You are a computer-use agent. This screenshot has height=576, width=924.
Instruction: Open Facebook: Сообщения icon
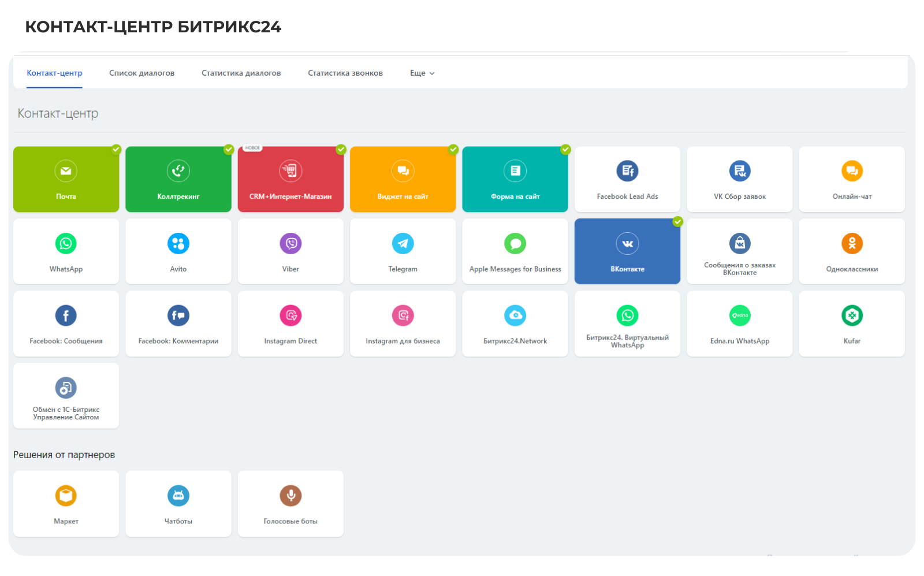pyautogui.click(x=66, y=315)
